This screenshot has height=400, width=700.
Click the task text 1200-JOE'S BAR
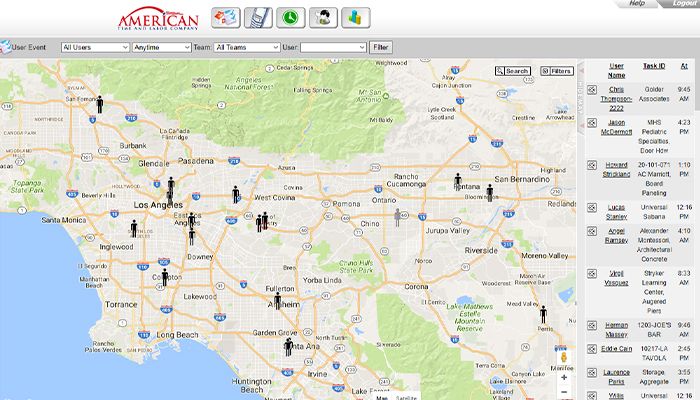(654, 330)
